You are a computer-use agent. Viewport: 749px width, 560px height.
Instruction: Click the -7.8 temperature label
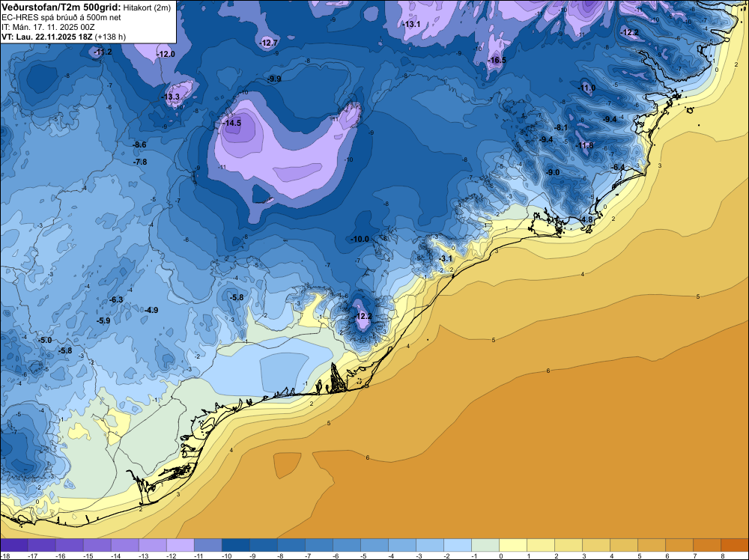pos(140,162)
